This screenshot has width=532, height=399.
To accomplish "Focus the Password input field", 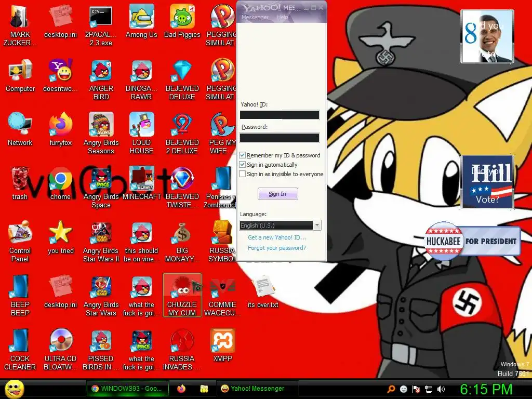I will coord(280,137).
